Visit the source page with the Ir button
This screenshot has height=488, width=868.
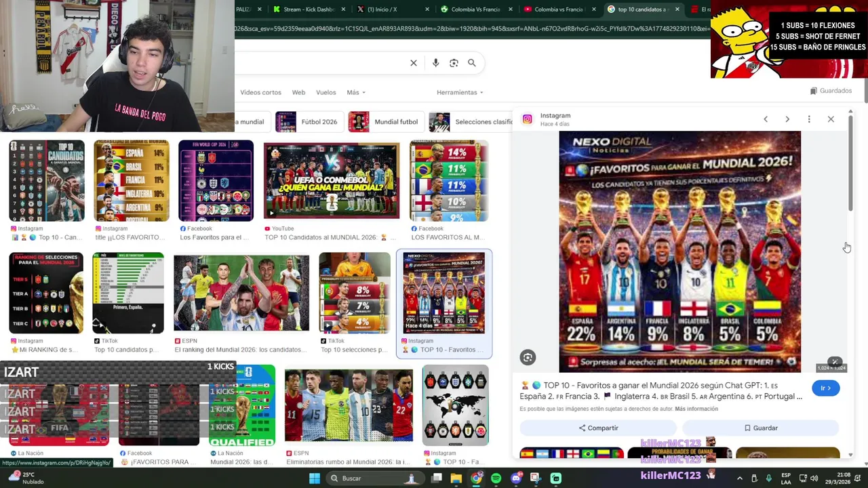[x=825, y=388]
